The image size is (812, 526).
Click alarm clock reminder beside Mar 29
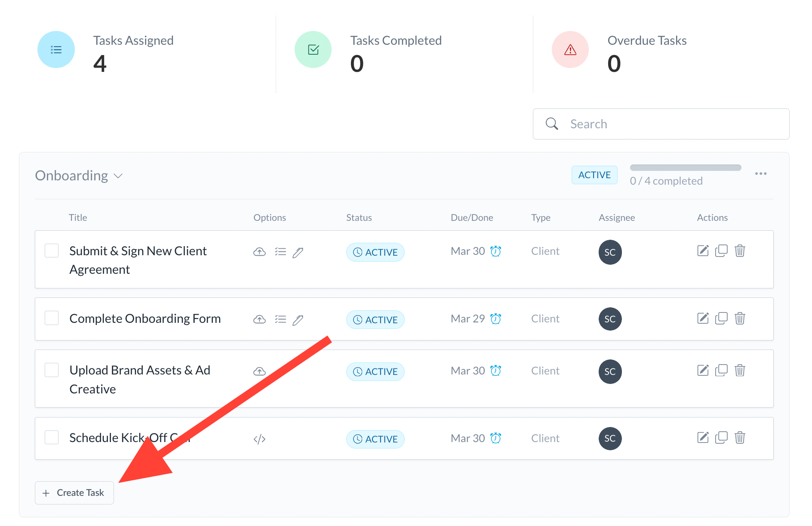click(496, 319)
